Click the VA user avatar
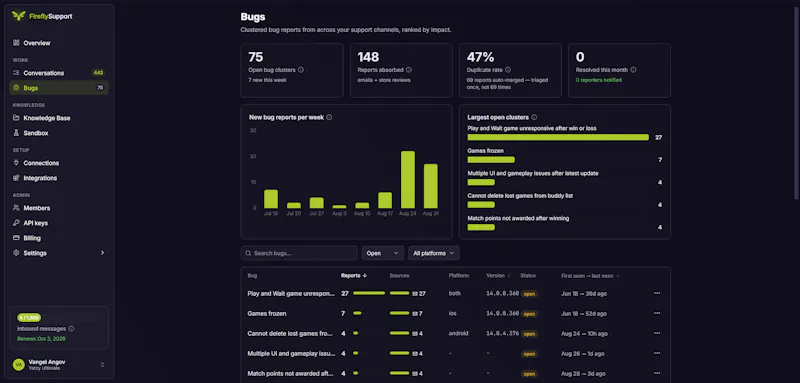The image size is (800, 383). [x=19, y=365]
